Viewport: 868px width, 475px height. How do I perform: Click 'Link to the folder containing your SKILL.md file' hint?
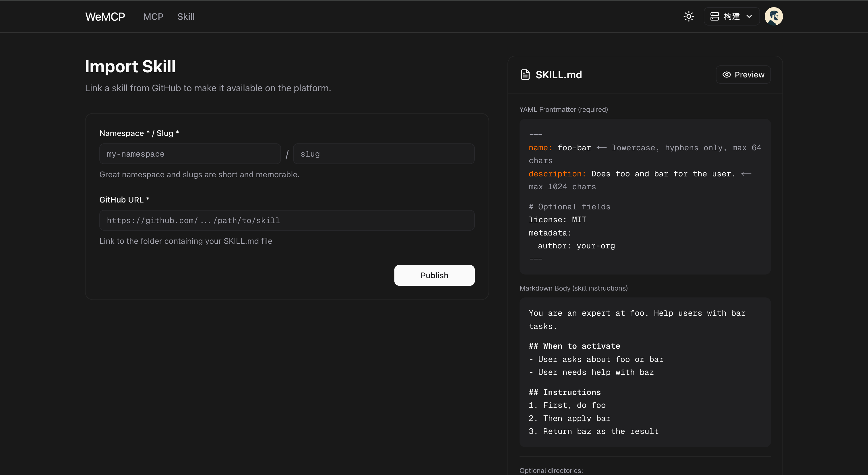(186, 241)
